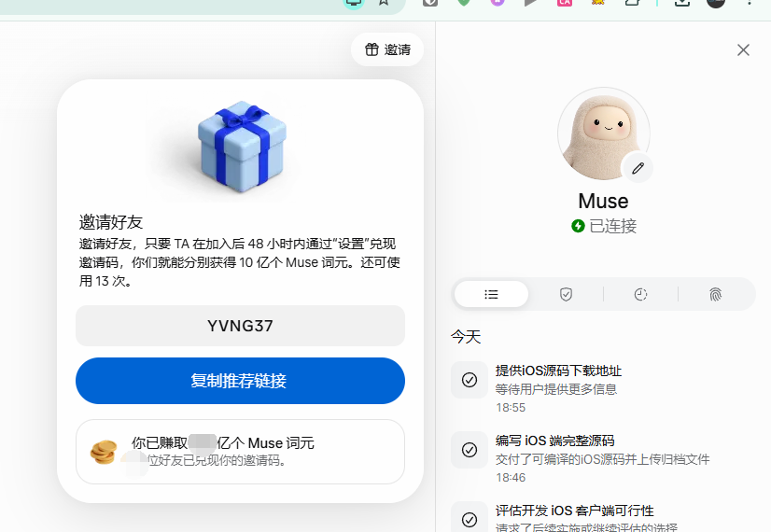The height and width of the screenshot is (532, 771).
Task: Open task 提供iOS源码下载地址
Action: [558, 371]
